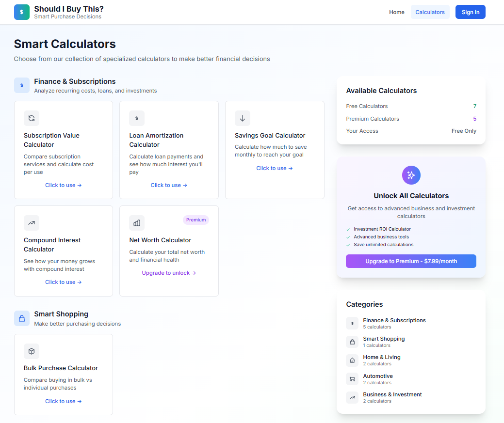The width and height of the screenshot is (504, 423).
Task: Select Finance & Subscriptions in Categories
Action: pyautogui.click(x=411, y=324)
